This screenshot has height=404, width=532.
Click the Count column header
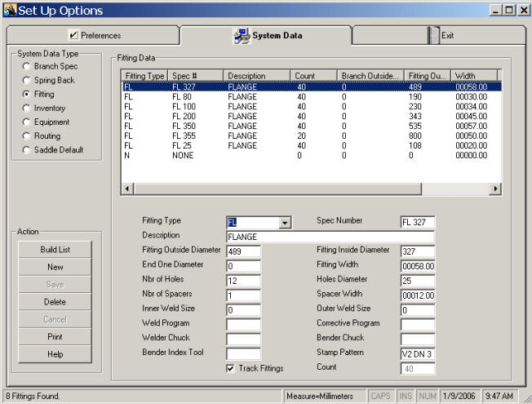313,76
